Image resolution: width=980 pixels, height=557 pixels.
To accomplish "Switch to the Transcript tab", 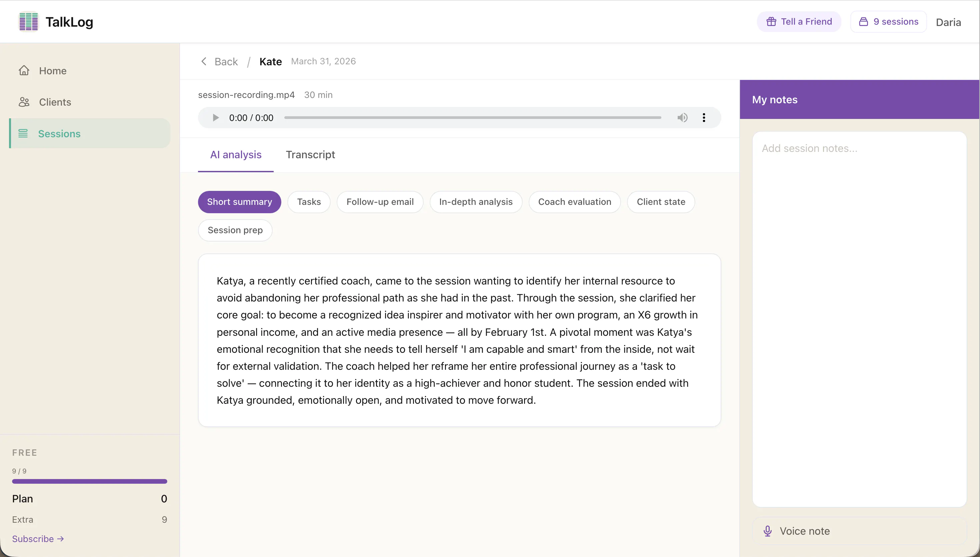I will (310, 155).
